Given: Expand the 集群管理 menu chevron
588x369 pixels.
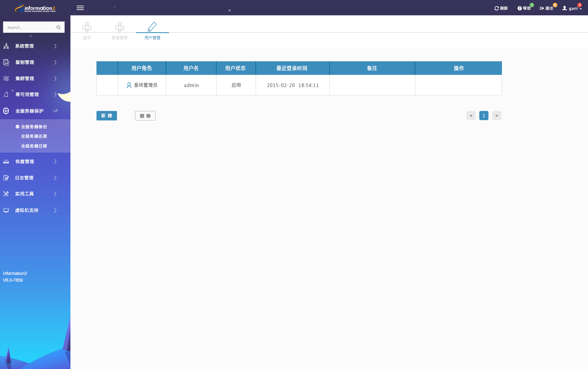Looking at the screenshot, I should click(55, 78).
